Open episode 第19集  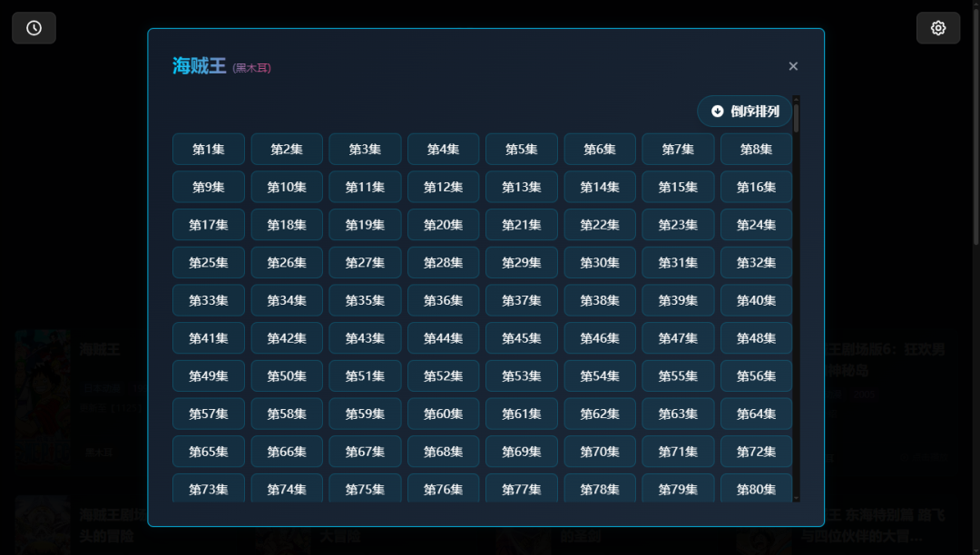[x=365, y=225]
